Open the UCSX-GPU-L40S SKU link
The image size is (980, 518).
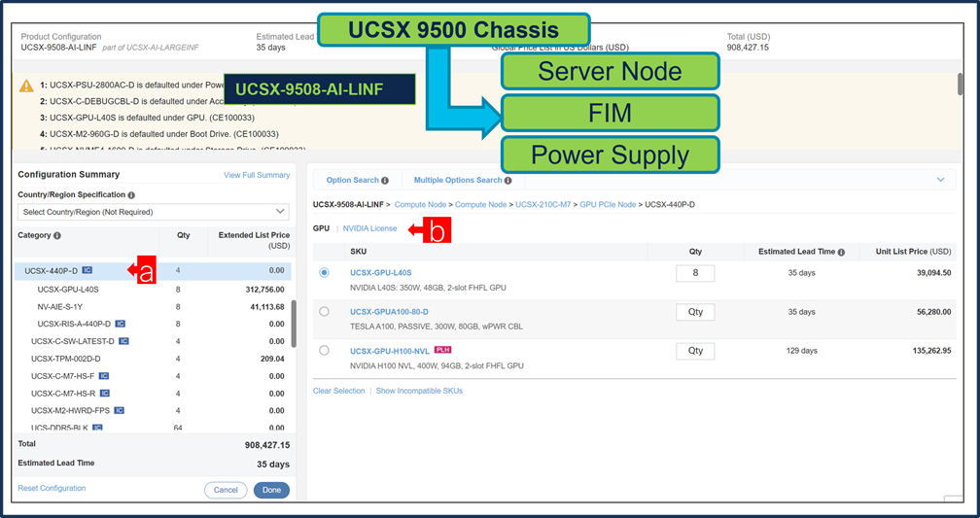381,273
